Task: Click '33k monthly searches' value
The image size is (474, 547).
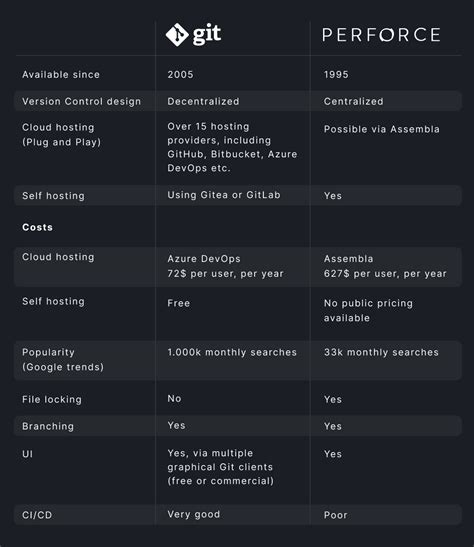Action: pyautogui.click(x=381, y=352)
